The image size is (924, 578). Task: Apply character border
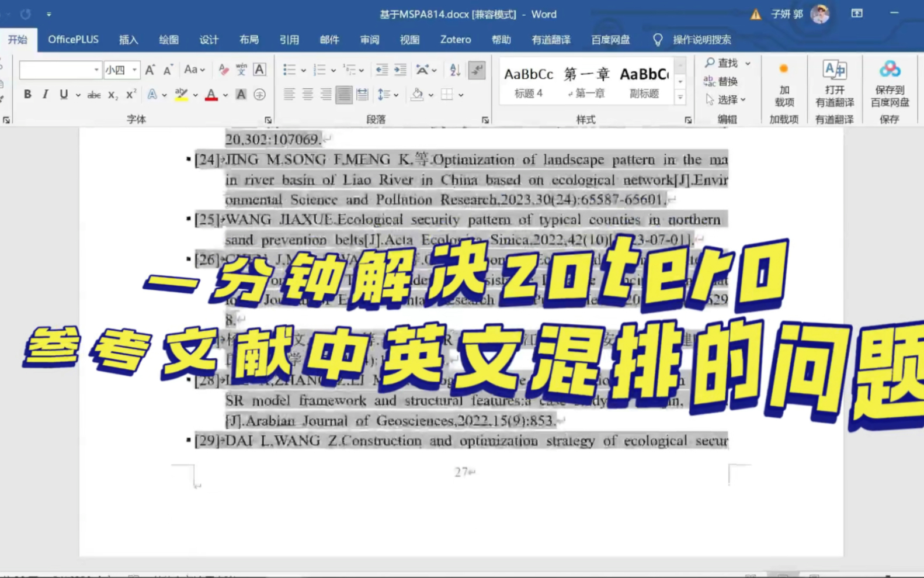click(x=259, y=70)
